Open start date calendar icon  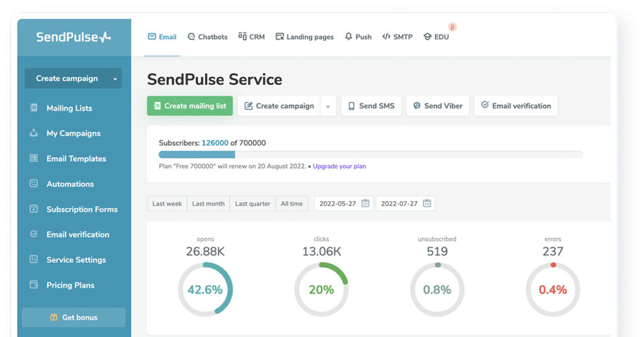pos(365,204)
